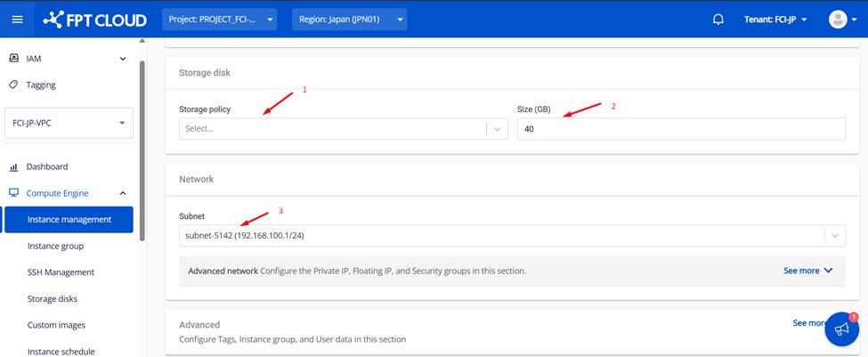
Task: Open the Tenant FCI-JP dropdown
Action: [775, 20]
